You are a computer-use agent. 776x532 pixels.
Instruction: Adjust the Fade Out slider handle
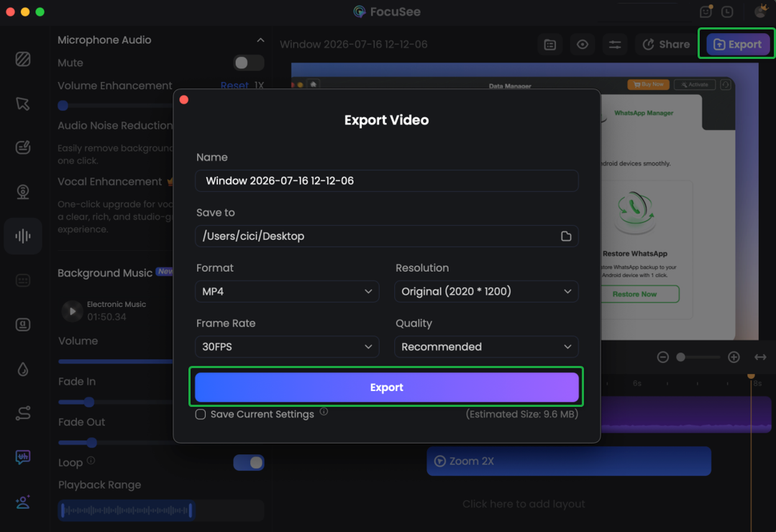(91, 442)
